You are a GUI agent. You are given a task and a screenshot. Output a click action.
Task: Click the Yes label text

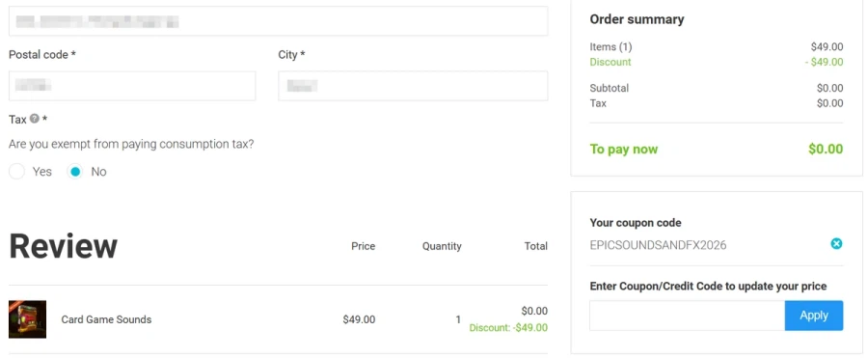click(x=42, y=172)
